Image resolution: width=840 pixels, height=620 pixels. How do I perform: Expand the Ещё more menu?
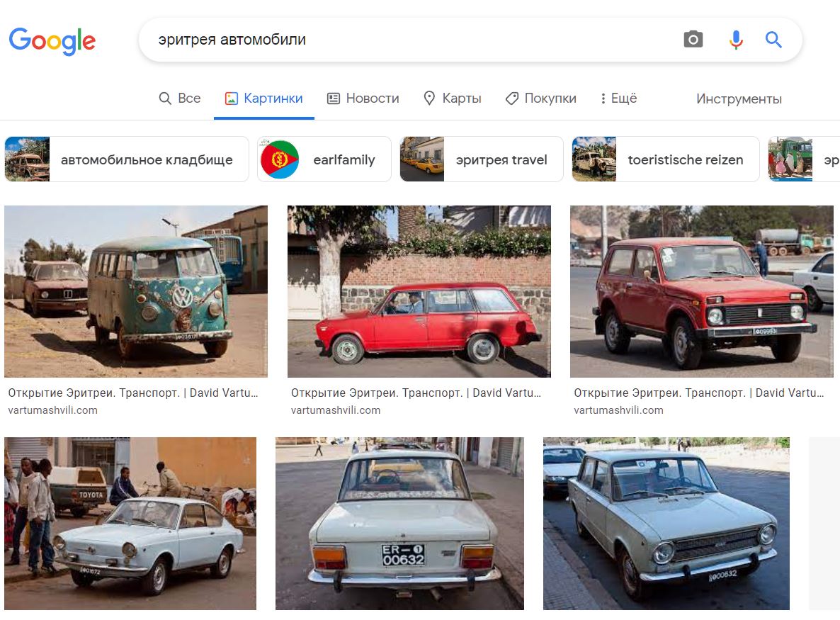tap(618, 98)
